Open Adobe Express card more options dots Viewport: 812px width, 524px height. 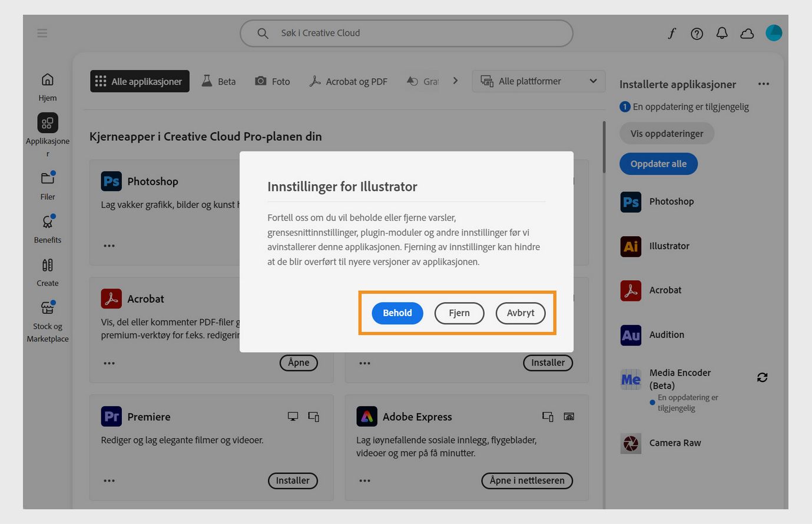pos(364,480)
